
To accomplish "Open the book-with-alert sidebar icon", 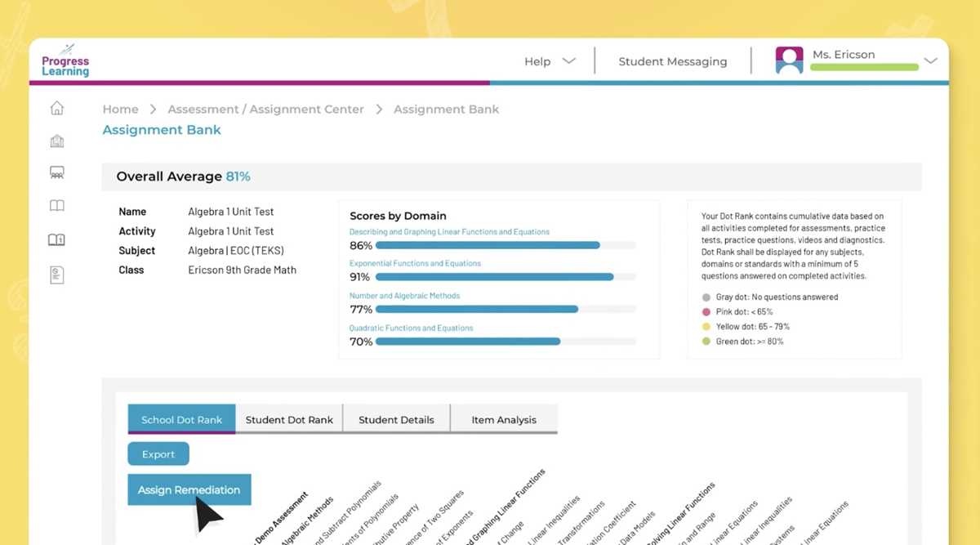I will (56, 239).
